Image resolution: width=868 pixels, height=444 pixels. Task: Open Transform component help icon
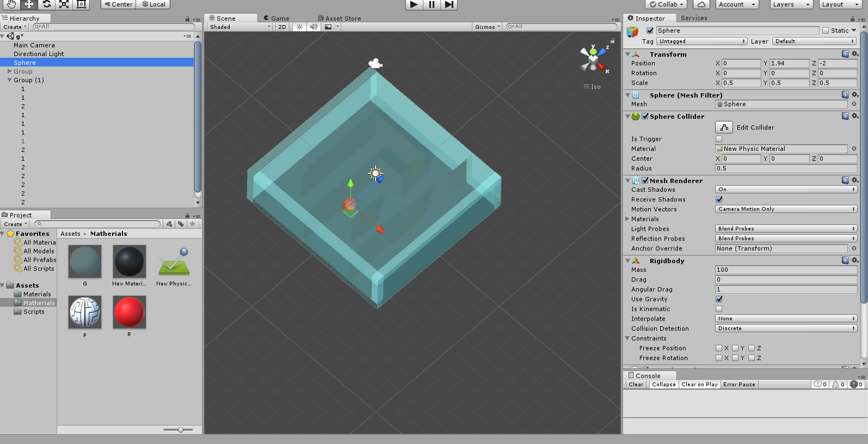845,54
